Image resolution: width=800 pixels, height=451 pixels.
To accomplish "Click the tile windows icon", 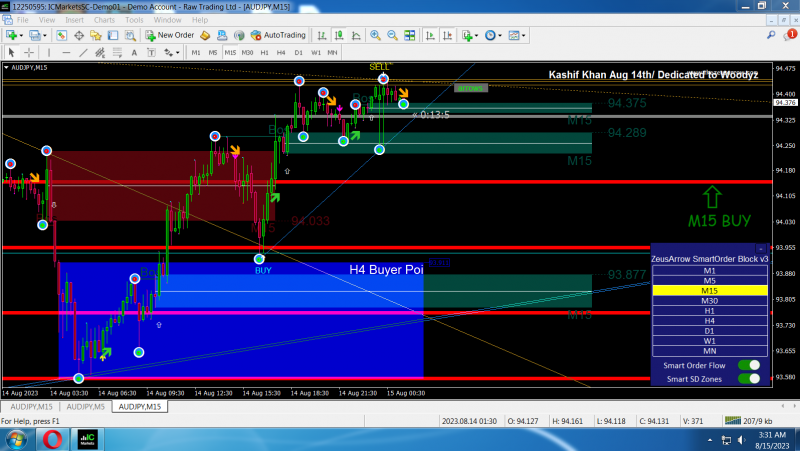I will click(x=409, y=35).
